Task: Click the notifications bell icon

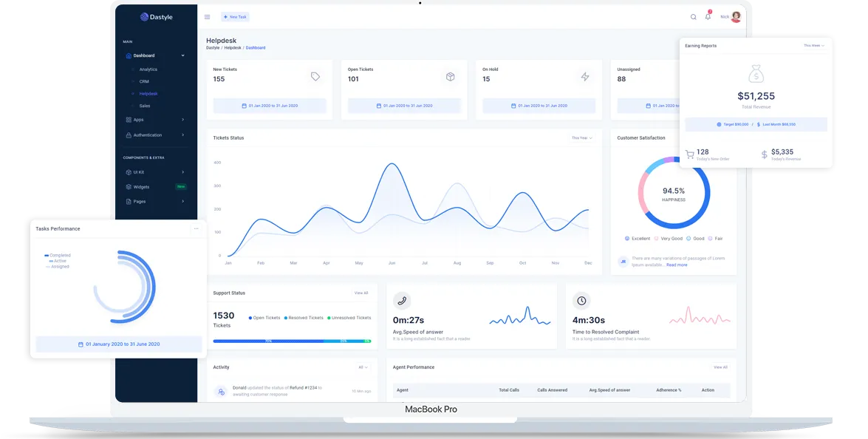Action: click(709, 16)
